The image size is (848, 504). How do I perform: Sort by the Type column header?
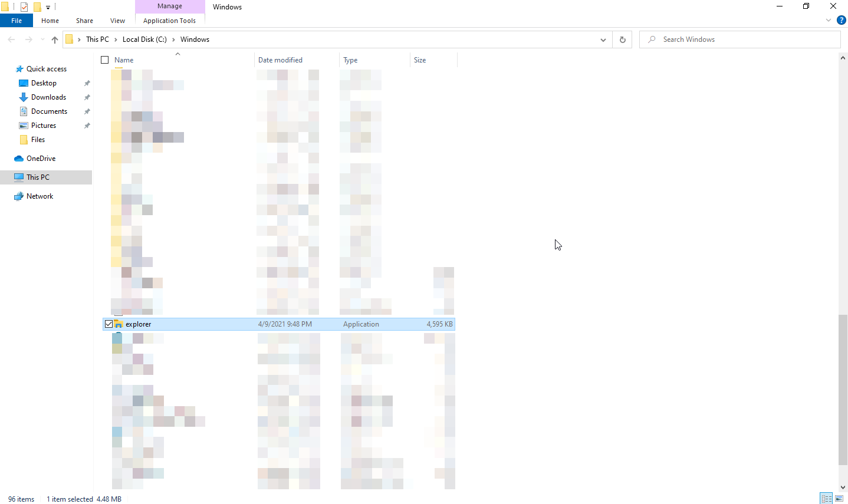pyautogui.click(x=375, y=60)
